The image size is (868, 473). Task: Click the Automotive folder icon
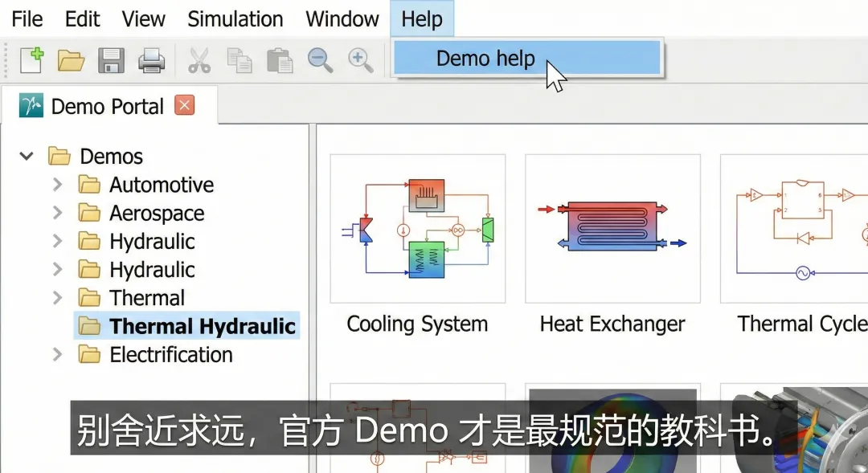pos(89,184)
